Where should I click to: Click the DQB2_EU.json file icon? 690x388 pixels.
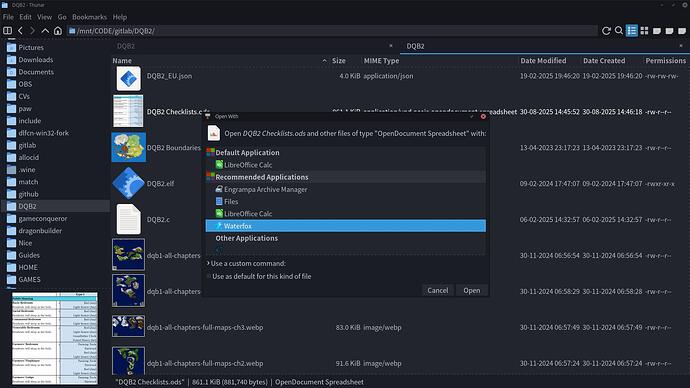pos(128,79)
